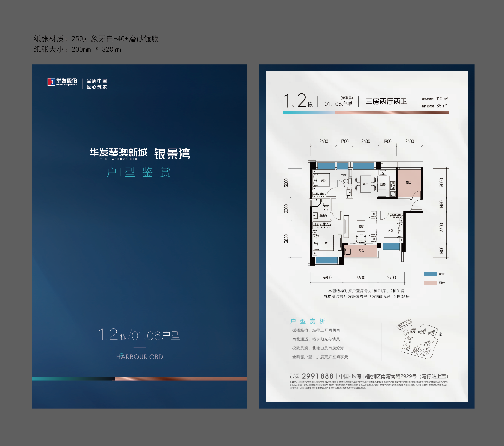Click the bullet '板楼结构，难得三开间朝南'
This screenshot has width=504, height=446.
click(x=315, y=330)
